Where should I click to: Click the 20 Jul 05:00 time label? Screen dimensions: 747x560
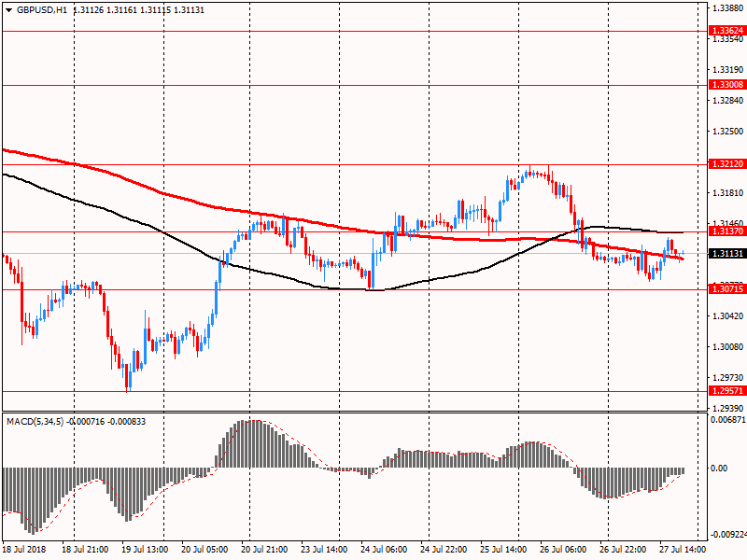point(204,549)
